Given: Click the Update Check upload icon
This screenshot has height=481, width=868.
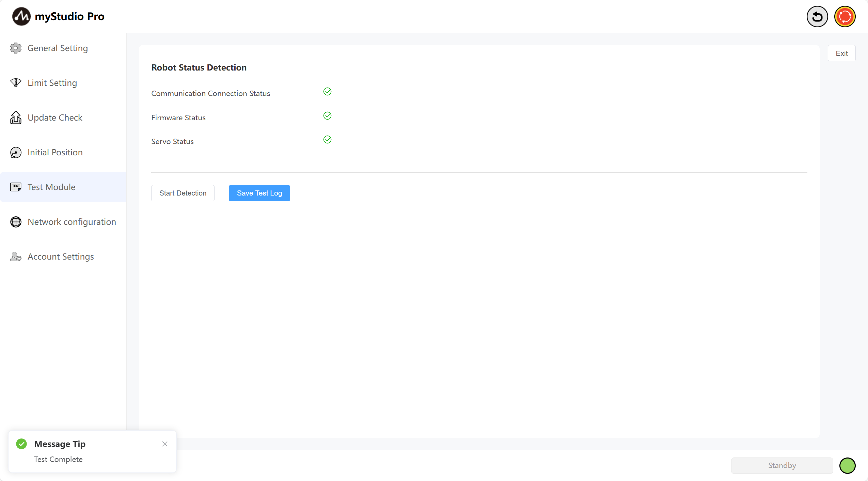Looking at the screenshot, I should (16, 118).
